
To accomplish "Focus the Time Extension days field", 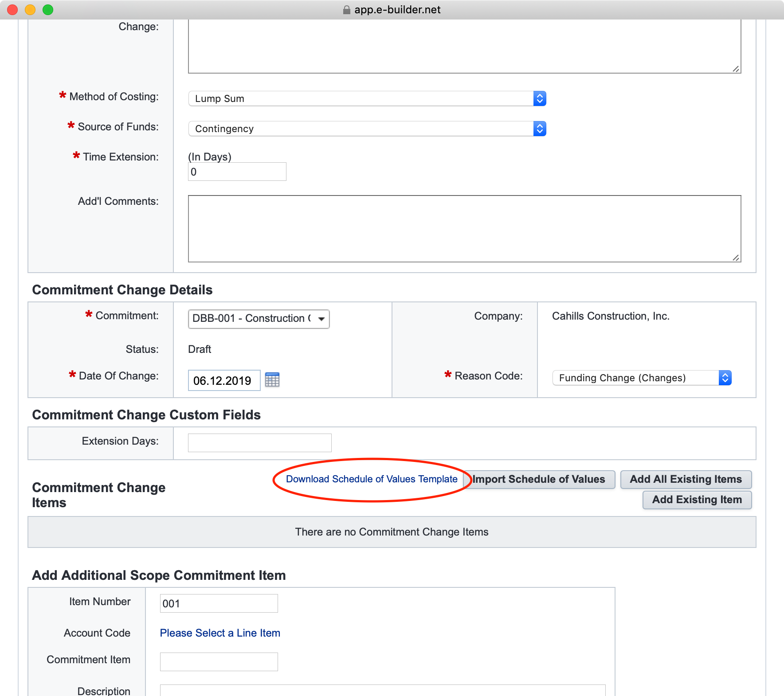I will pos(237,172).
